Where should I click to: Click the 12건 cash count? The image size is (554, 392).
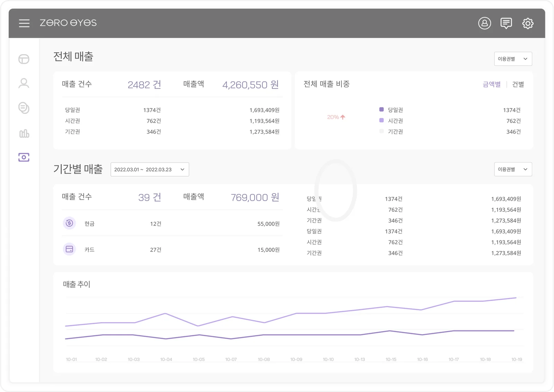click(155, 224)
